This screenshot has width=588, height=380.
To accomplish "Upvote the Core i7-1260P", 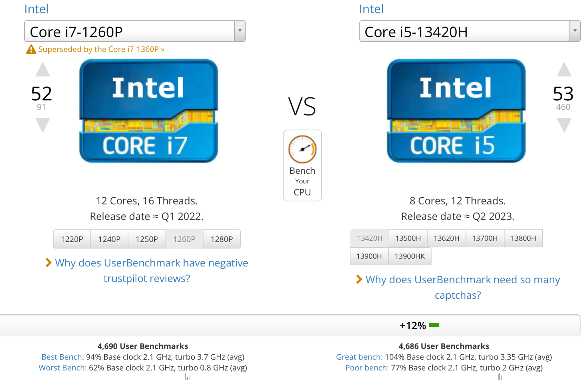I will tap(43, 70).
